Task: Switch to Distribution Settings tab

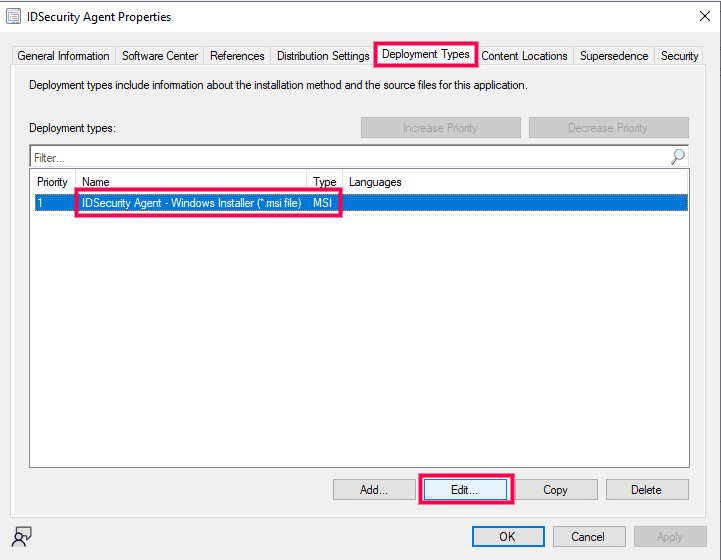Action: (323, 56)
